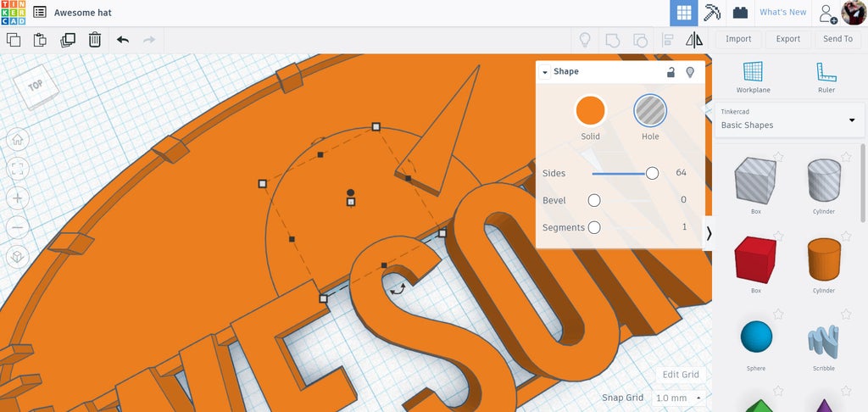
Task: Click the Zoom in plus button
Action: point(17,198)
